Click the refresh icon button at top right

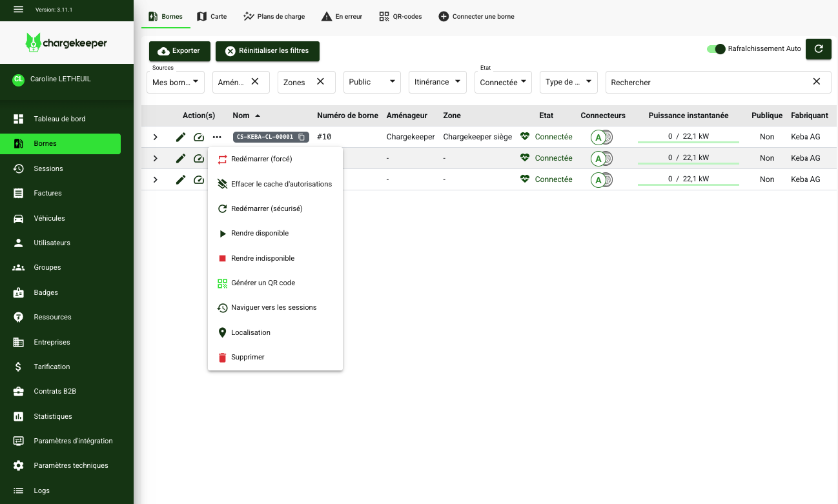click(x=818, y=49)
